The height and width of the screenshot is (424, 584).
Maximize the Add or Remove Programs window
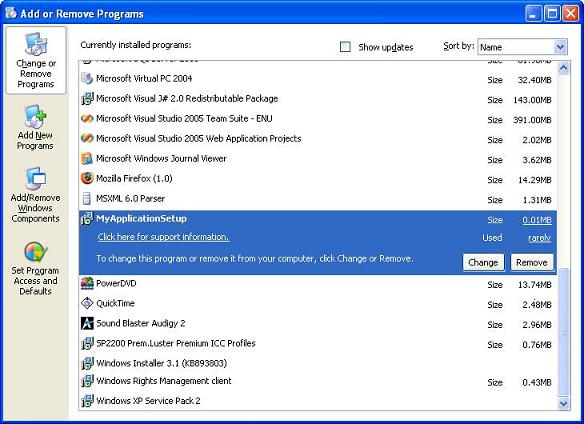552,14
